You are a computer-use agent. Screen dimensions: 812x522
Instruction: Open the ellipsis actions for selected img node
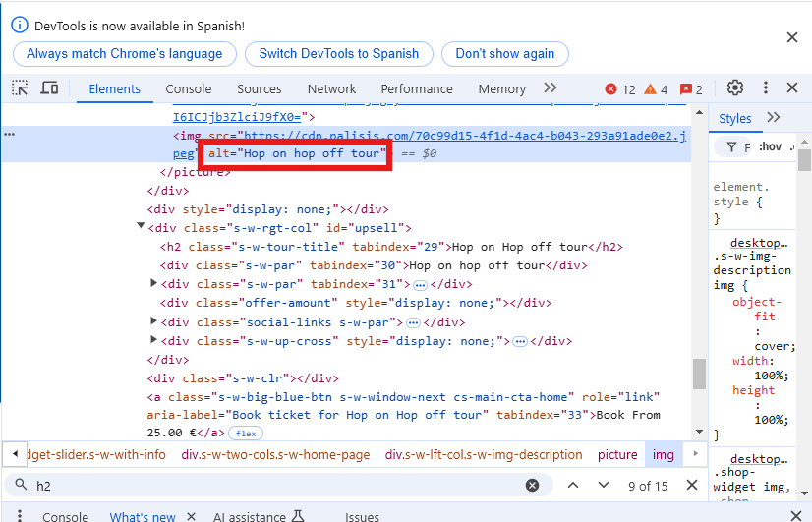9,135
